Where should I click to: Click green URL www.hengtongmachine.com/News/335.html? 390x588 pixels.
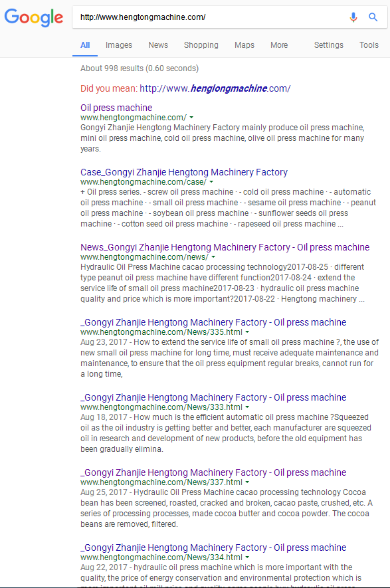[x=161, y=332]
